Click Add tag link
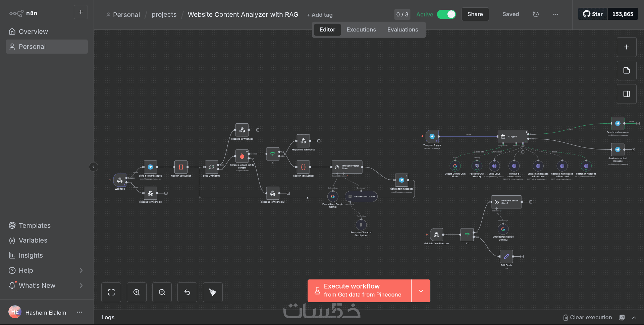The height and width of the screenshot is (325, 644). click(320, 15)
